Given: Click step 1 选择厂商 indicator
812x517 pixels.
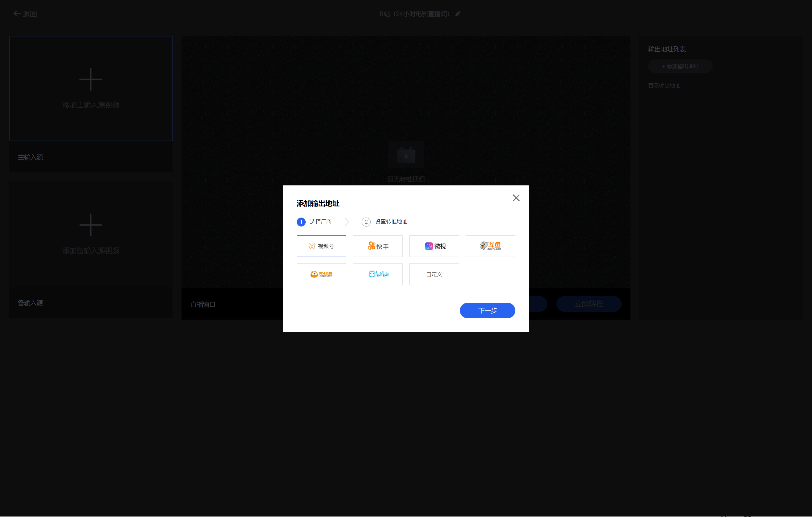Looking at the screenshot, I should point(301,222).
